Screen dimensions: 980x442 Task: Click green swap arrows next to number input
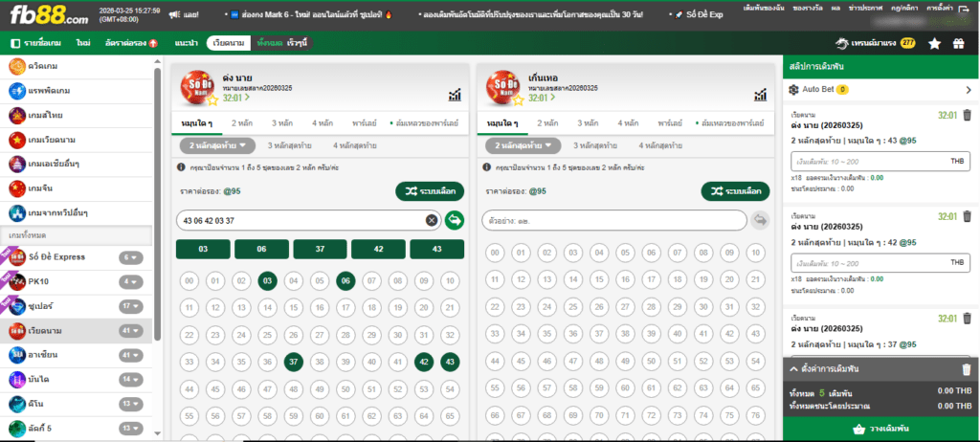coord(455,220)
